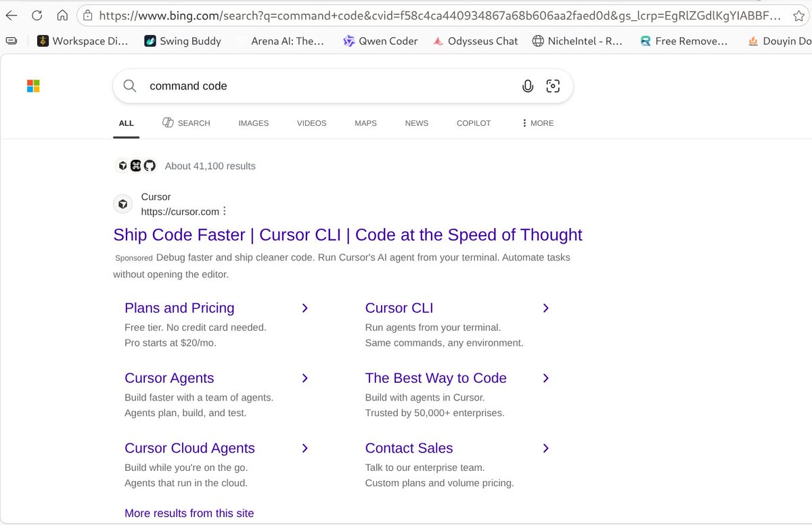Image resolution: width=812 pixels, height=525 pixels.
Task: Click the leftmost bookmarks bar icon
Action: click(x=11, y=41)
